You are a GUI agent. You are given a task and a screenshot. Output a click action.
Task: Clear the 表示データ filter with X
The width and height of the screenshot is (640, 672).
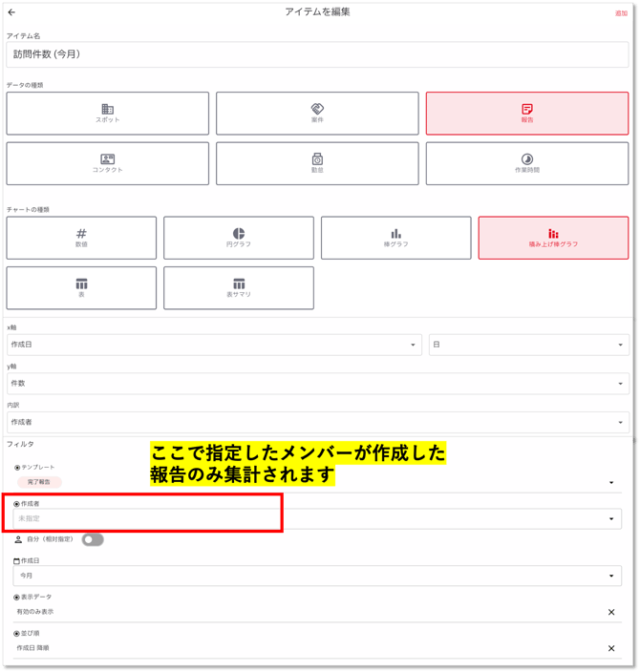[x=611, y=612]
